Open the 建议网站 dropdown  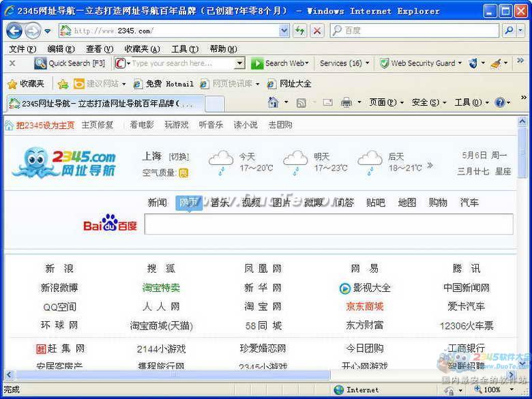[123, 84]
